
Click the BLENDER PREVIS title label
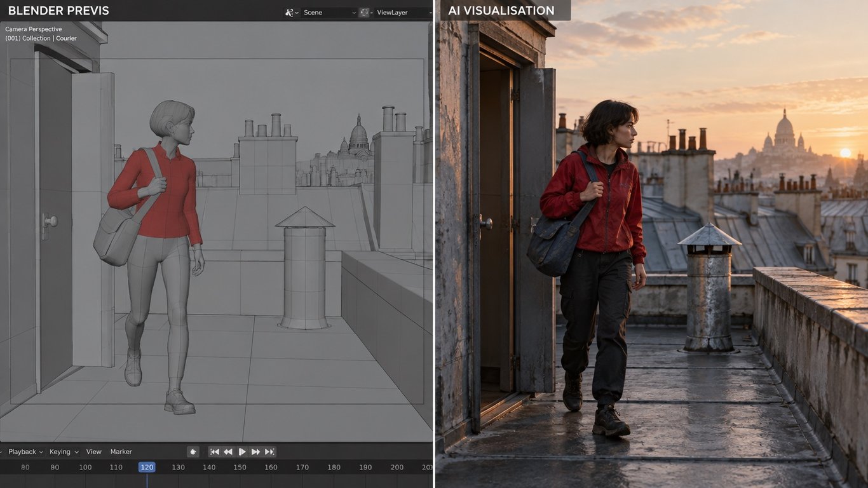[x=58, y=11]
